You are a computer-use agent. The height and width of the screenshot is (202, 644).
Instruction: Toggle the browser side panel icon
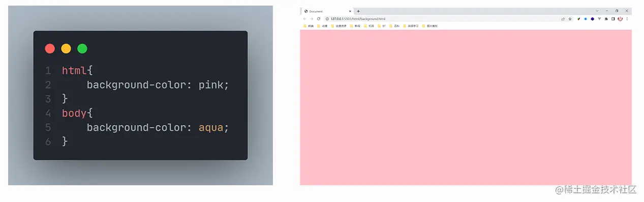[x=613, y=19]
